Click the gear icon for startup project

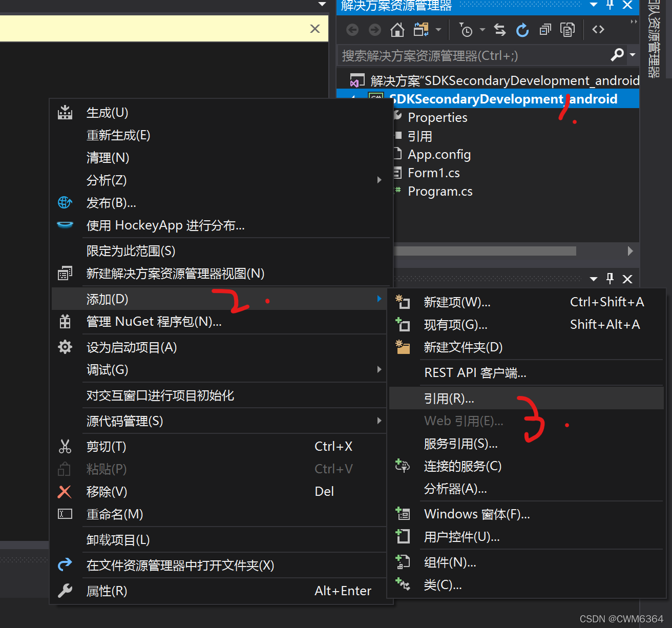(65, 347)
